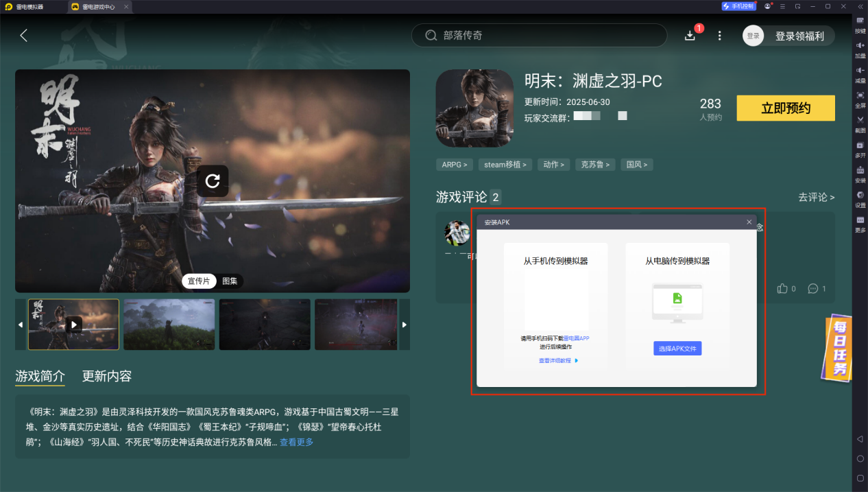Click the 选择APK文件 button
868x492 pixels.
(x=677, y=349)
